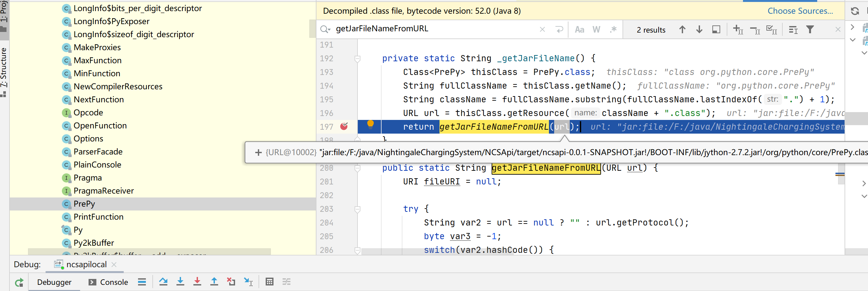The image size is (868, 291).
Task: Clear the search text field
Action: coord(542,30)
